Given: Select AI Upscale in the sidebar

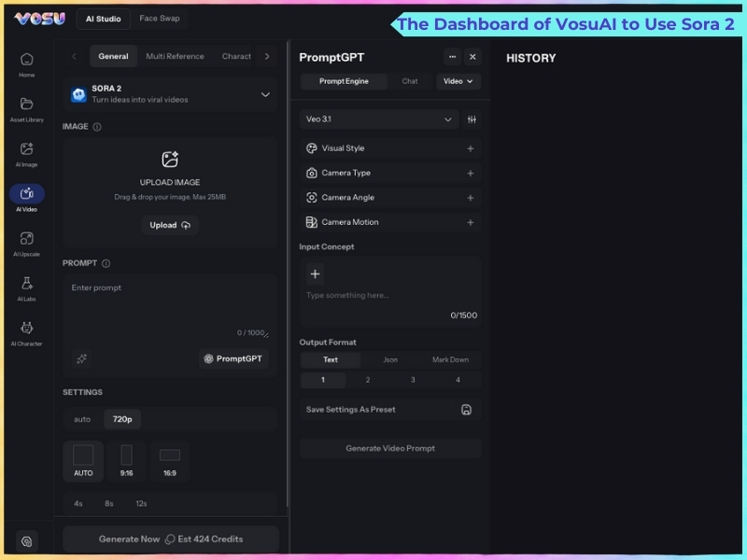Looking at the screenshot, I should tap(27, 243).
